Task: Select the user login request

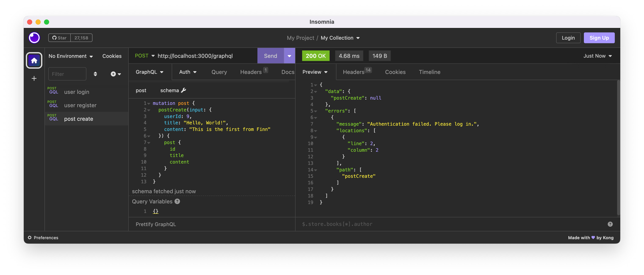Action: tap(87, 92)
